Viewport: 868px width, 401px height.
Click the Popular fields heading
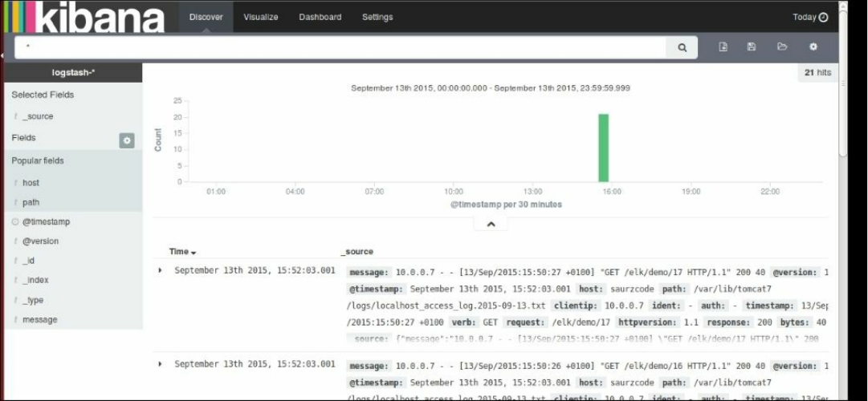tap(38, 161)
